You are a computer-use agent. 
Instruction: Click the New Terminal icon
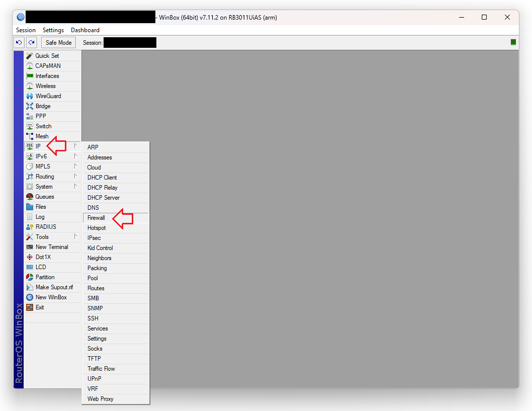[x=30, y=247]
